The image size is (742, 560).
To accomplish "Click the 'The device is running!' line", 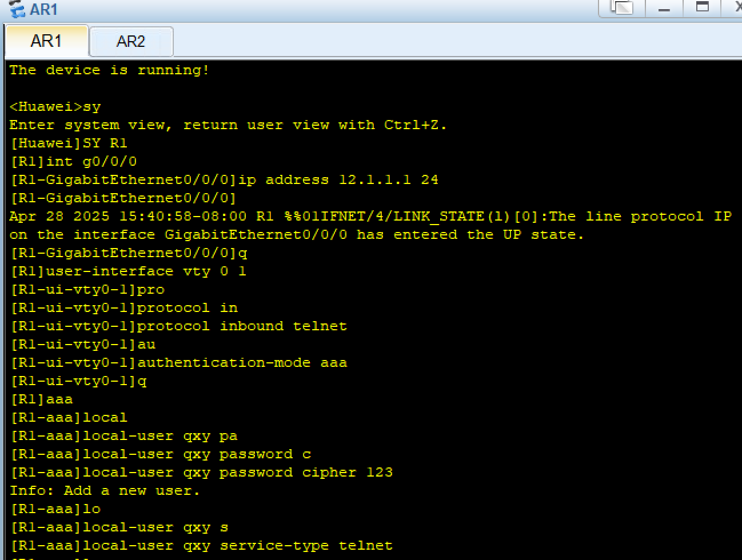I will coord(109,70).
